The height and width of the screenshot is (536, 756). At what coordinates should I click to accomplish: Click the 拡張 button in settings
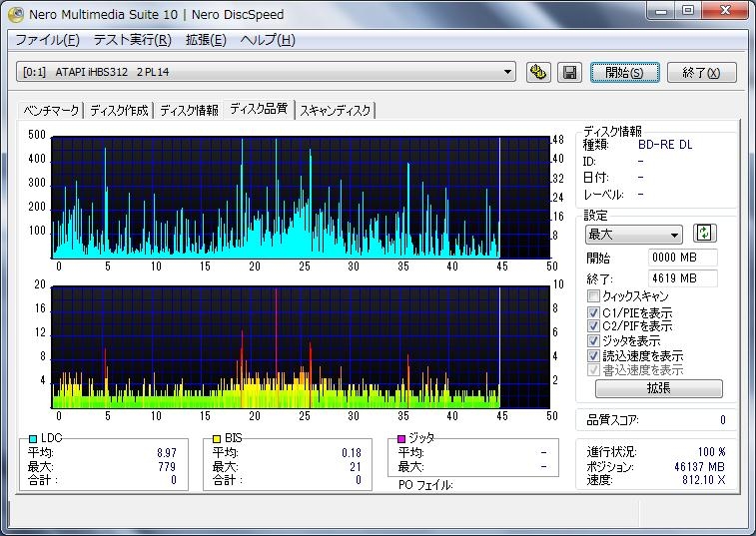click(658, 388)
